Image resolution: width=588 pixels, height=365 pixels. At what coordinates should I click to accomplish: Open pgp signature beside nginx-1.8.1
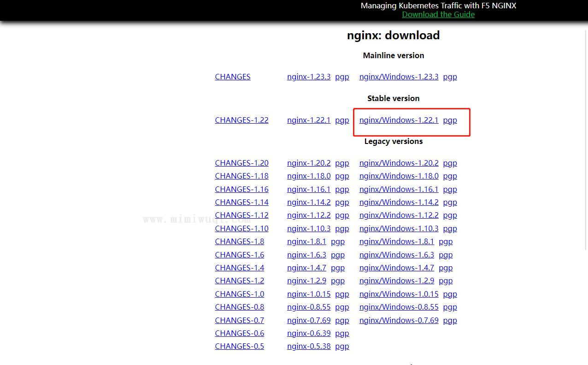coord(338,241)
